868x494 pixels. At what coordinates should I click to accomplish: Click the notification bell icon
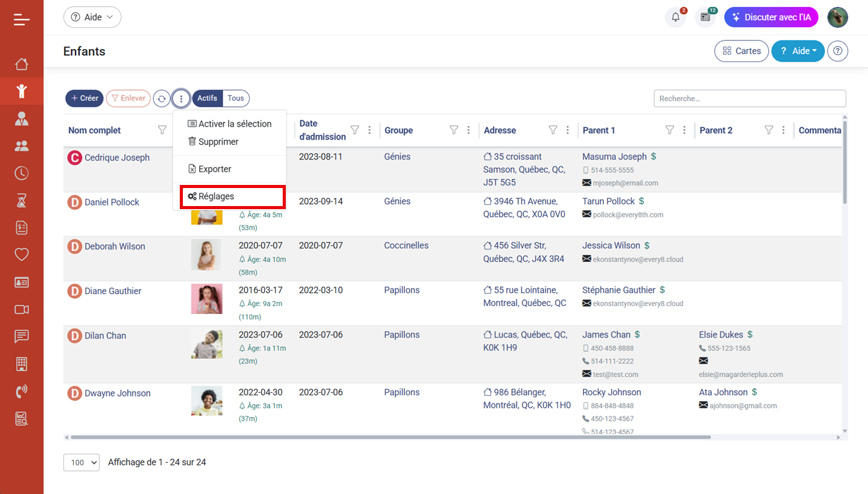[x=675, y=17]
